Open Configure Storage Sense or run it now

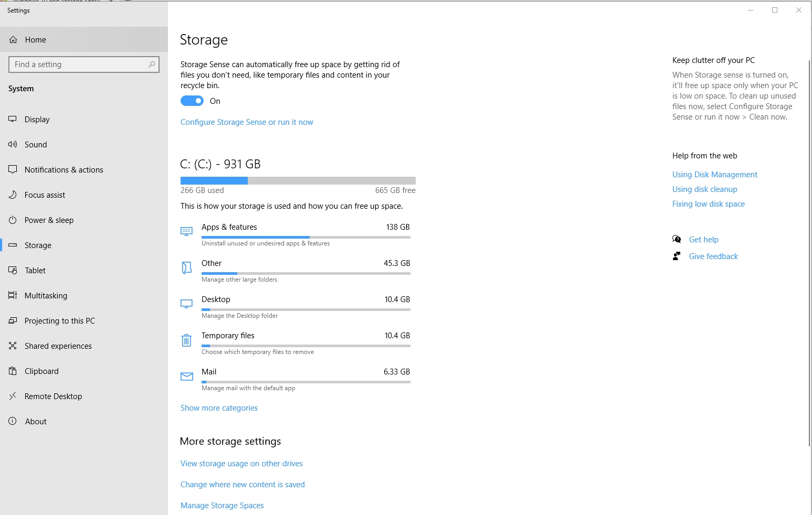click(247, 122)
